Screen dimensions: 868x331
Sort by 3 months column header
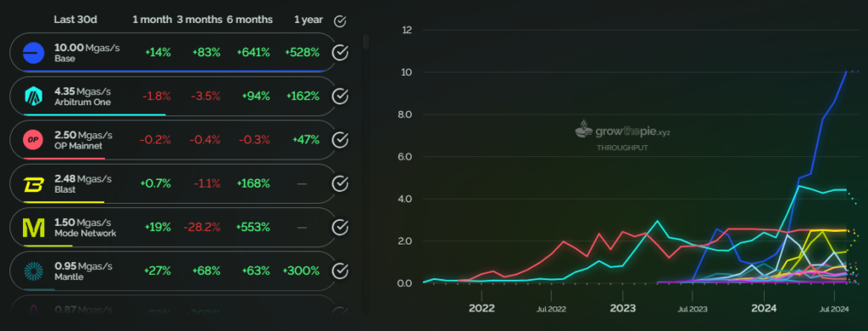198,20
